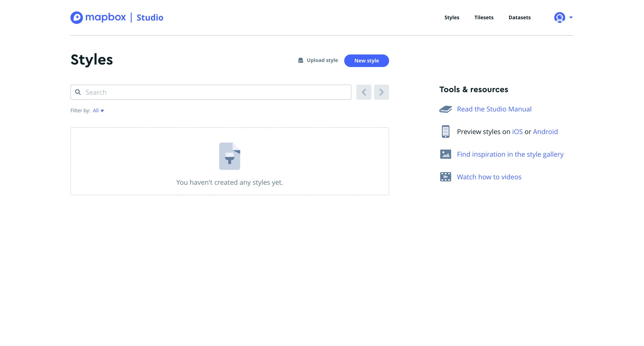Open the Filter by All dropdown
Screen dimensions: 644x346
[98, 111]
